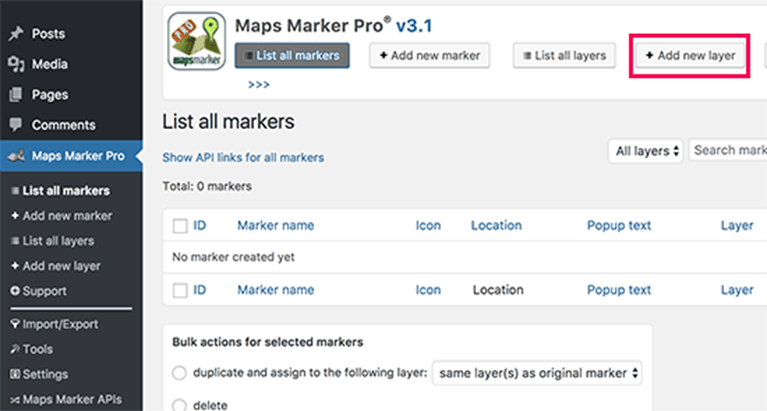
Task: Sort by ID in table header
Action: pos(200,226)
